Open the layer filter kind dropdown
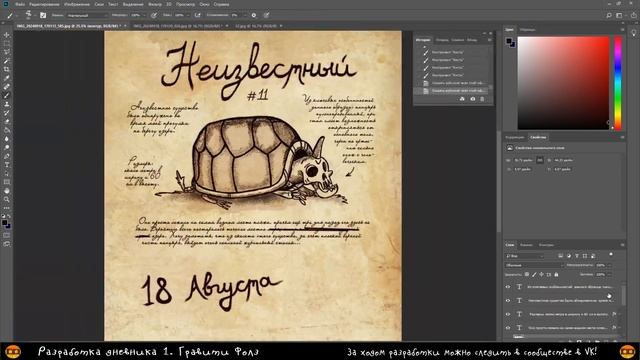The width and height of the screenshot is (640, 360). point(524,256)
